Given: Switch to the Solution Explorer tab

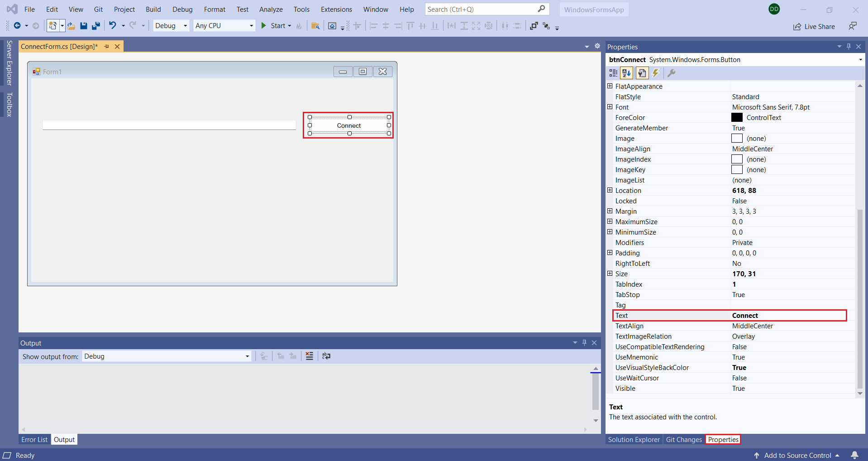Looking at the screenshot, I should pyautogui.click(x=634, y=440).
